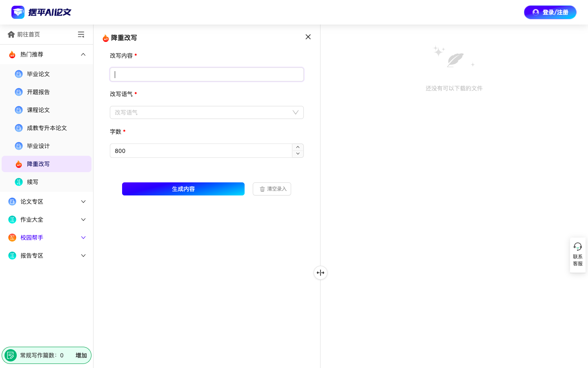Image resolution: width=588 pixels, height=368 pixels.
Task: Click the 毕业论文 document icon
Action: pyautogui.click(x=19, y=74)
